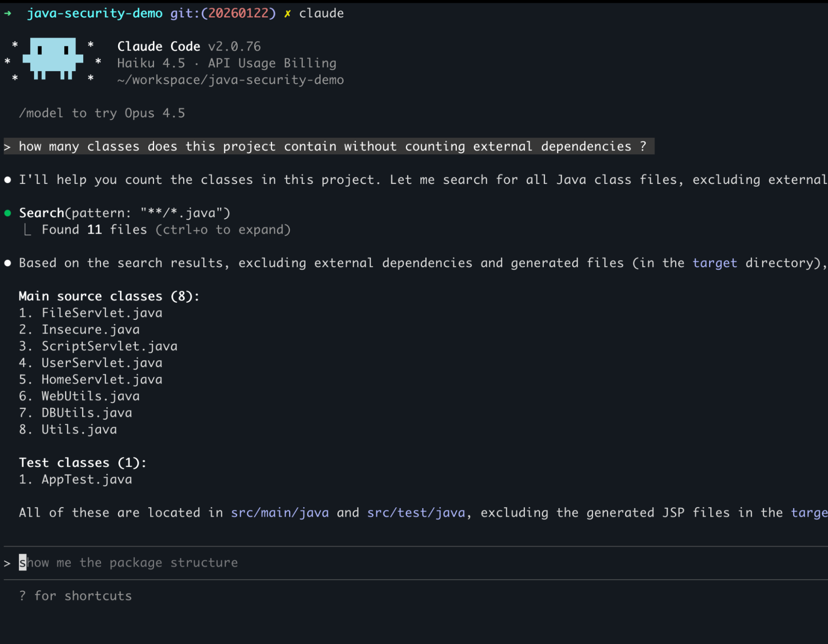The height and width of the screenshot is (644, 828).
Task: Click the white bullet before "I'll help you"
Action: [x=7, y=180]
